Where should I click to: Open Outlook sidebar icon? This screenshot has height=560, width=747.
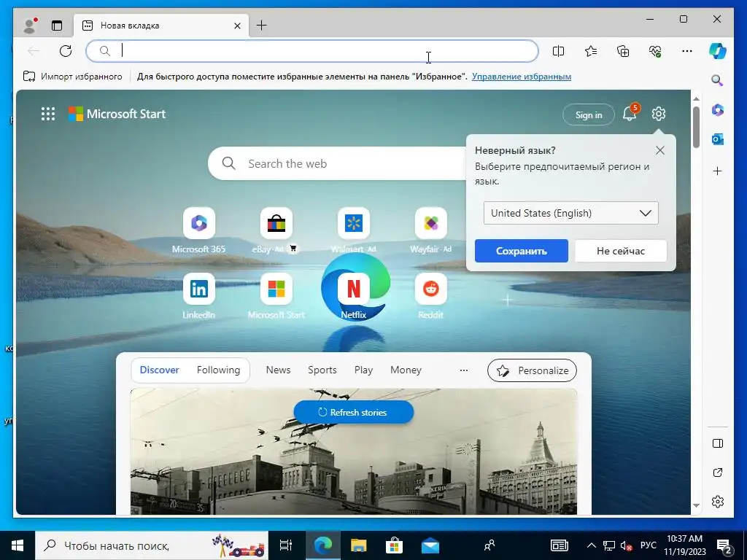point(718,139)
